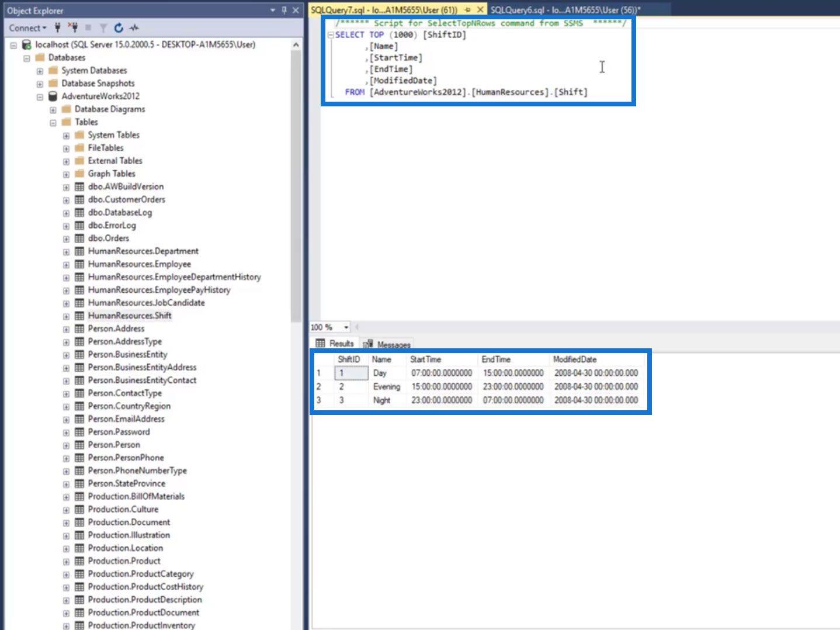
Task: Switch to the SQLQuery7.sql tab
Action: [x=384, y=10]
